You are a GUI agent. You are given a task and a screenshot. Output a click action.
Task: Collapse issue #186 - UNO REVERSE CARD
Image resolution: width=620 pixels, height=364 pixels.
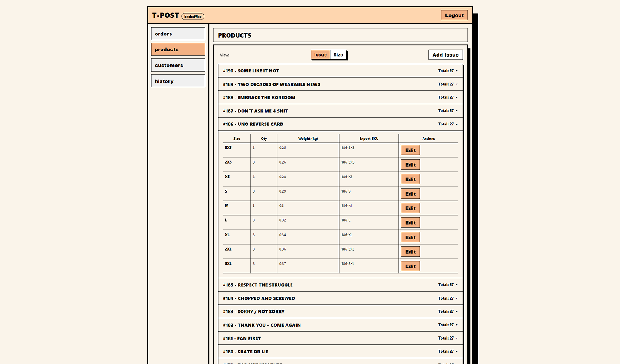pos(340,124)
